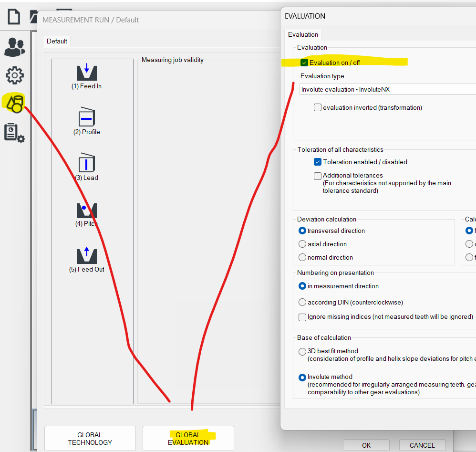The height and width of the screenshot is (452, 476).
Task: Select in measurement direction numbering
Action: (302, 286)
